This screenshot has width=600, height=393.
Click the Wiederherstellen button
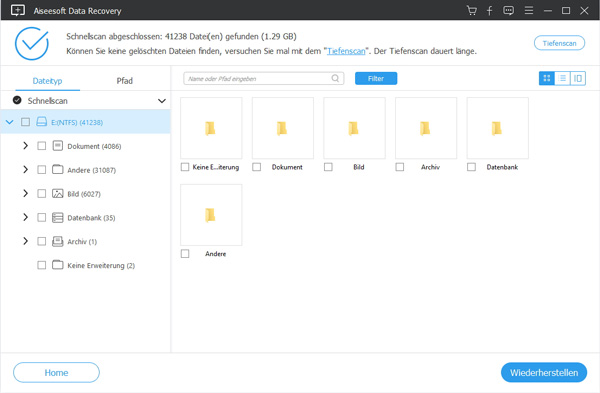[x=544, y=372]
